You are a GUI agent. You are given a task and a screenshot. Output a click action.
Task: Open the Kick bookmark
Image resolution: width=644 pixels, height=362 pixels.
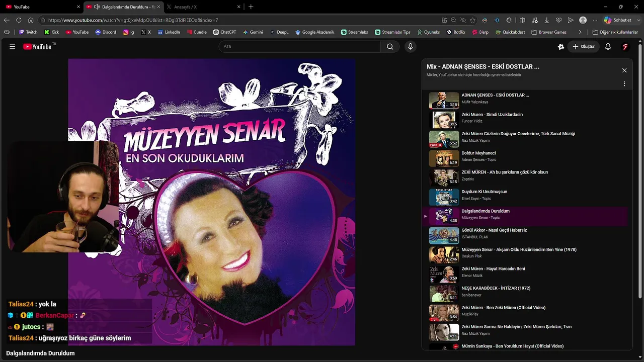(52, 32)
